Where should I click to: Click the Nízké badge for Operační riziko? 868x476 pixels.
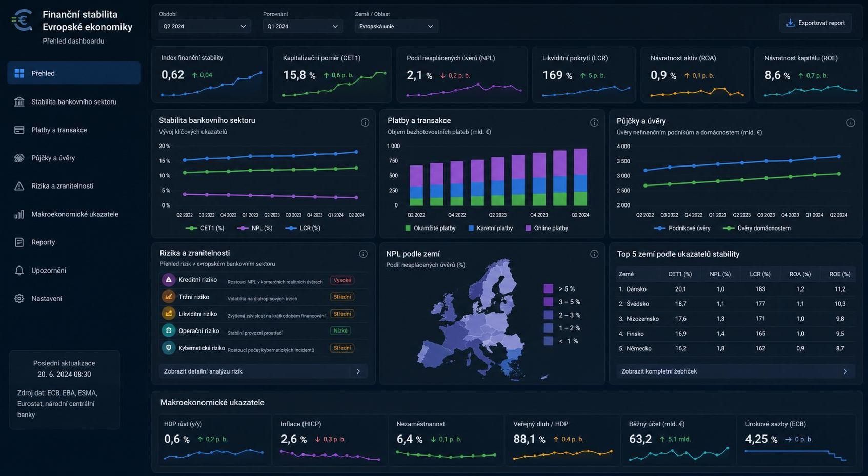340,331
